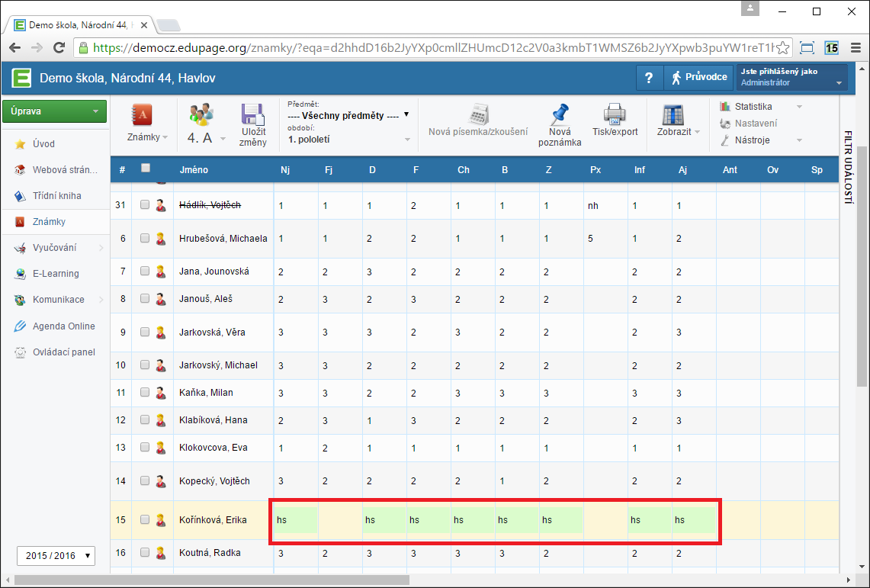Check the box for Klokovcova, Eva
This screenshot has height=588, width=870.
point(145,447)
